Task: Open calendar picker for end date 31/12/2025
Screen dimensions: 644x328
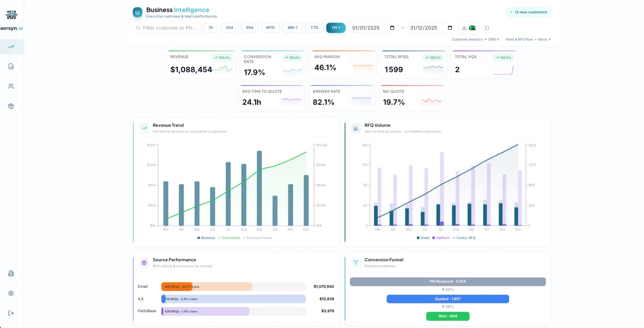Action: [450, 28]
